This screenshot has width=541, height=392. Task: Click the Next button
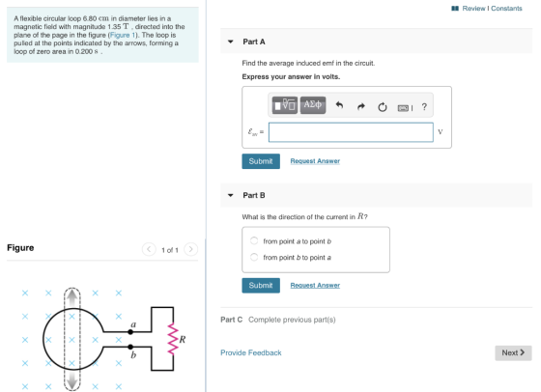tap(513, 352)
